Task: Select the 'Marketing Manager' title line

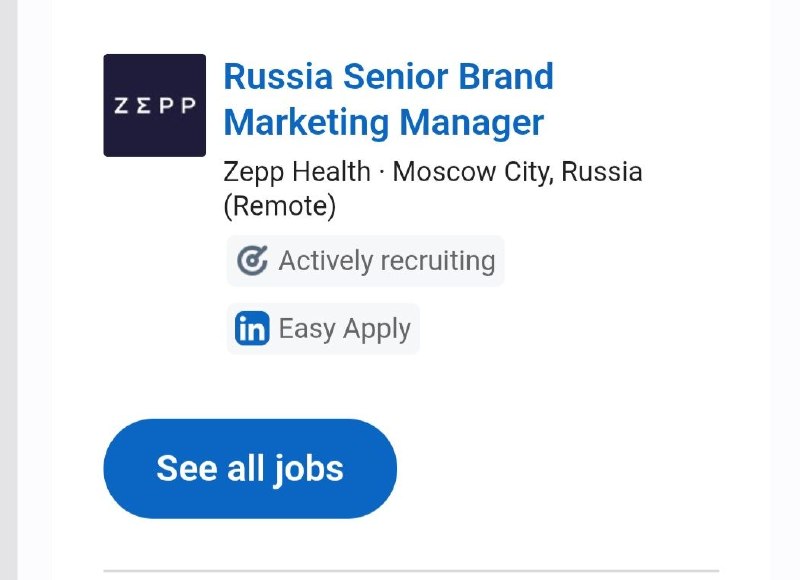Action: (x=384, y=122)
